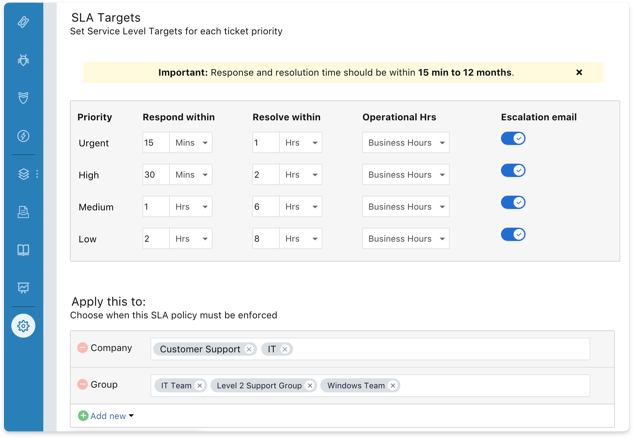
Task: Remove Windows Team tag from Group
Action: click(x=393, y=385)
